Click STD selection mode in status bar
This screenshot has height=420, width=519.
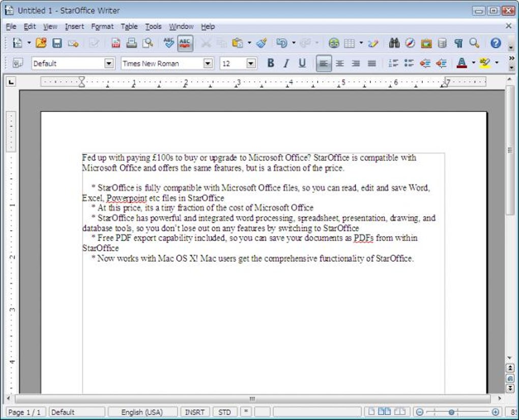(x=224, y=412)
